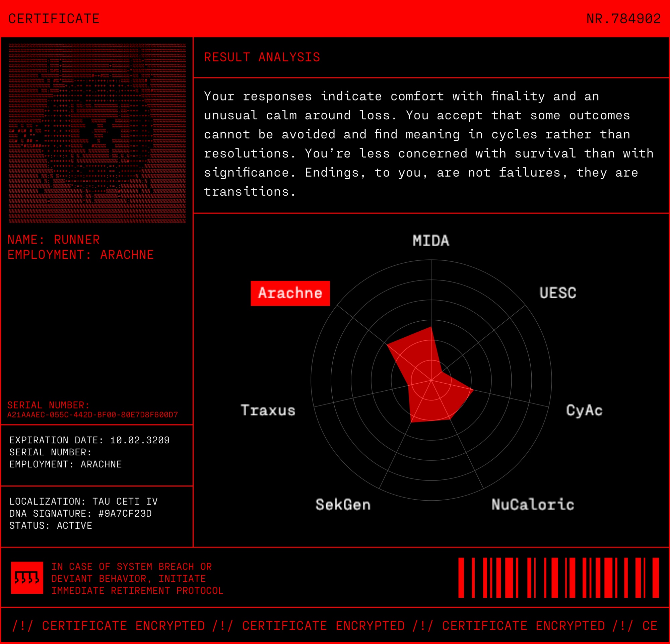Select the CyAc axis label
This screenshot has width=670, height=644.
click(584, 410)
